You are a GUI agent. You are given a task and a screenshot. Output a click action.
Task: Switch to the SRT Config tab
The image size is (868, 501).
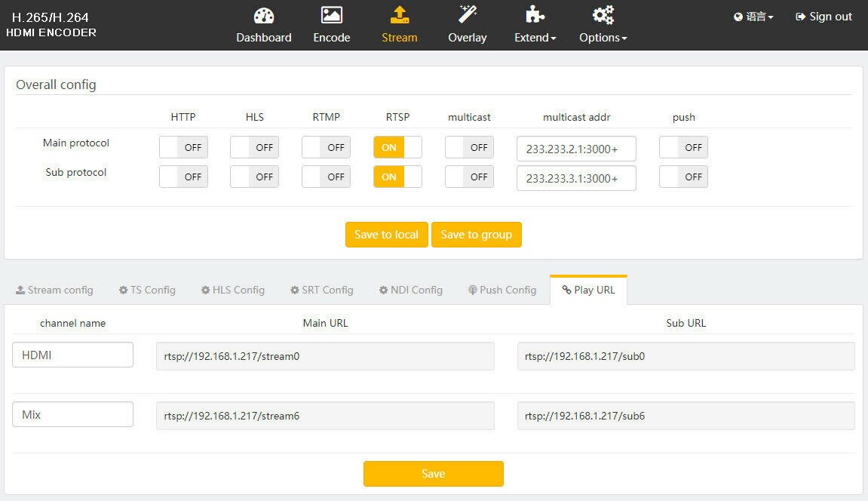pos(321,290)
